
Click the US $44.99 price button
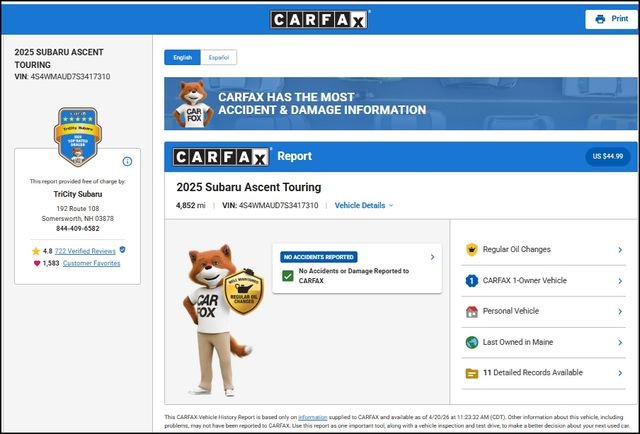607,156
